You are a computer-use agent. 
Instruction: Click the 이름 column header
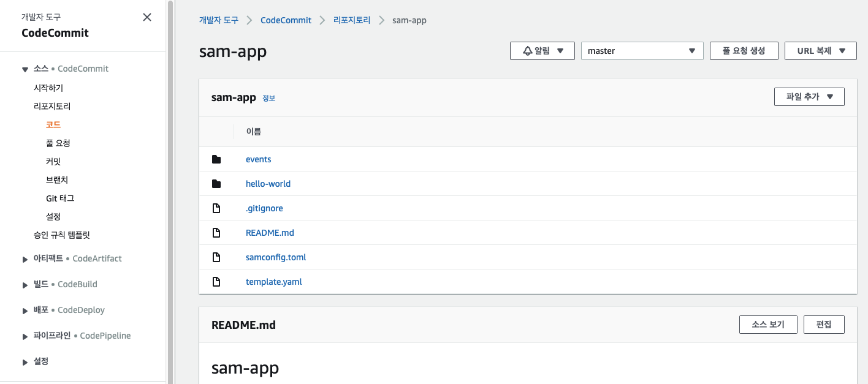(x=253, y=132)
